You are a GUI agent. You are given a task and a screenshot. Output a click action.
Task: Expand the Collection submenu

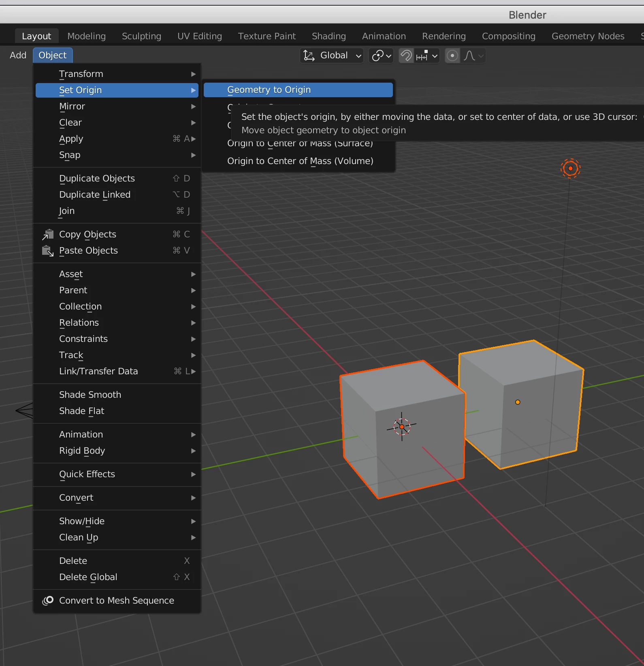coord(117,307)
